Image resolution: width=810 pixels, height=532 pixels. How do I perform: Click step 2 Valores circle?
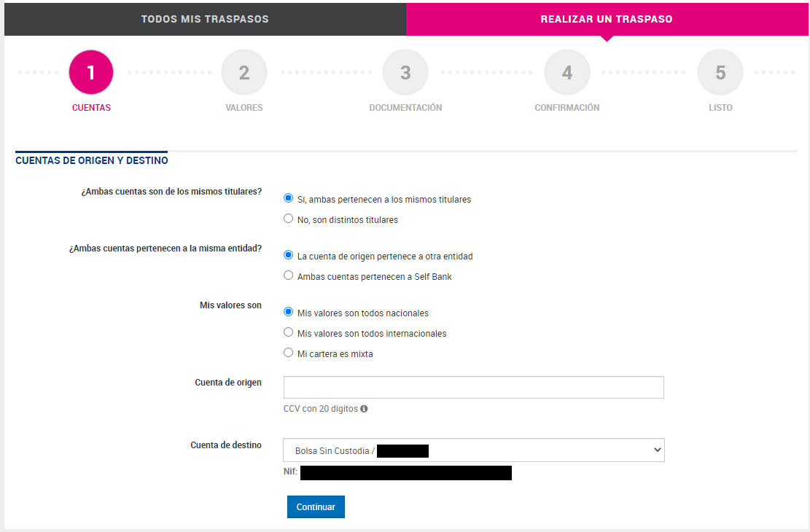244,72
